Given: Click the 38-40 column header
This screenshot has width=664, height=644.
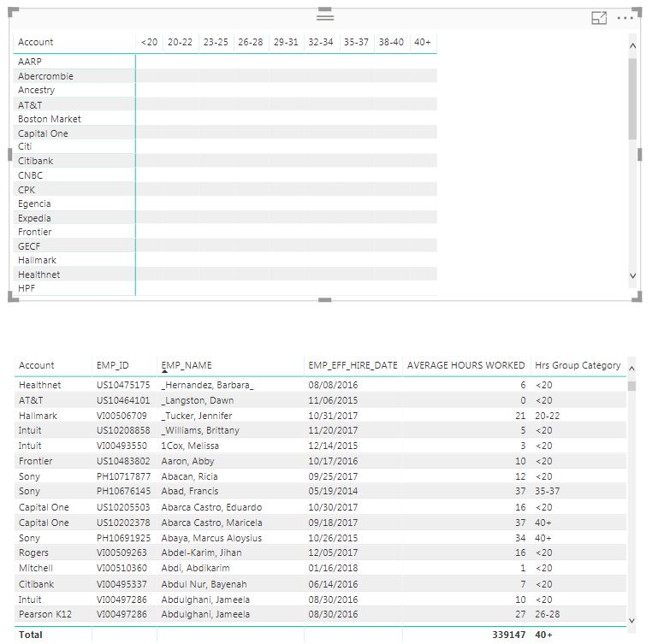Looking at the screenshot, I should tap(391, 42).
